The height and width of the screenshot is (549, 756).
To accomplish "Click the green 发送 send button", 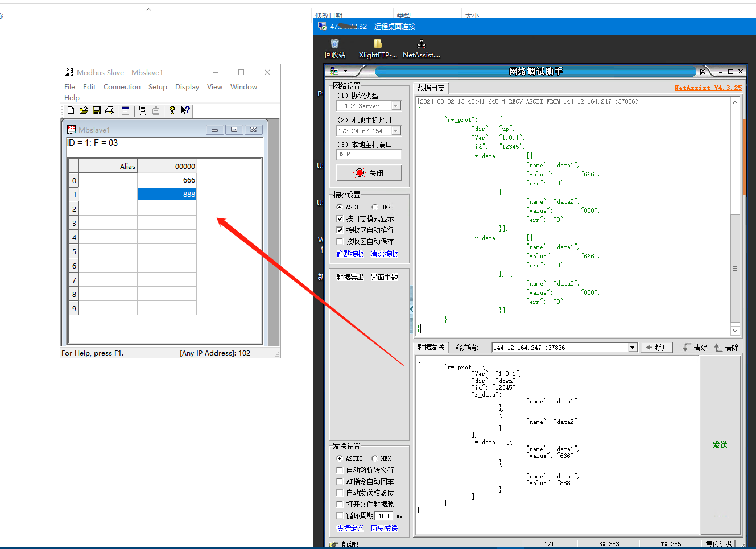I will 720,445.
